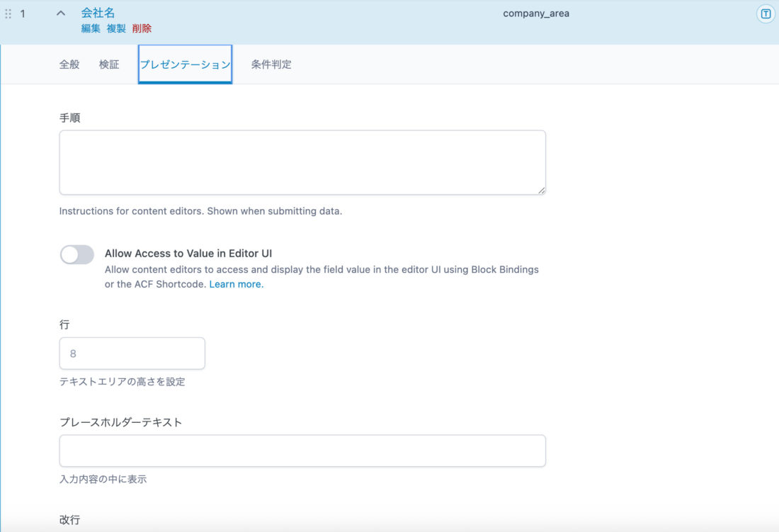Open the 会社名 field title
The image size is (779, 532).
point(98,11)
